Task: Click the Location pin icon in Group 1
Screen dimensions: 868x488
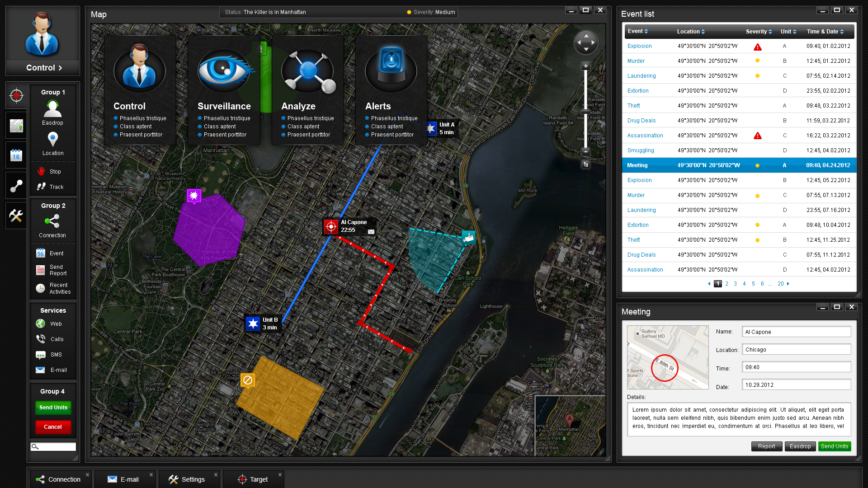Action: 53,139
